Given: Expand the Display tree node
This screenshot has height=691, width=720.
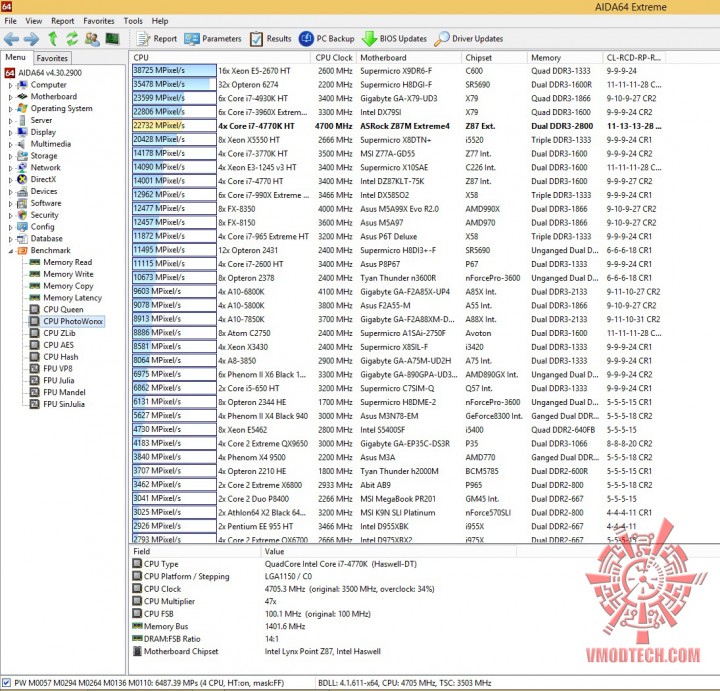Looking at the screenshot, I should click(10, 133).
